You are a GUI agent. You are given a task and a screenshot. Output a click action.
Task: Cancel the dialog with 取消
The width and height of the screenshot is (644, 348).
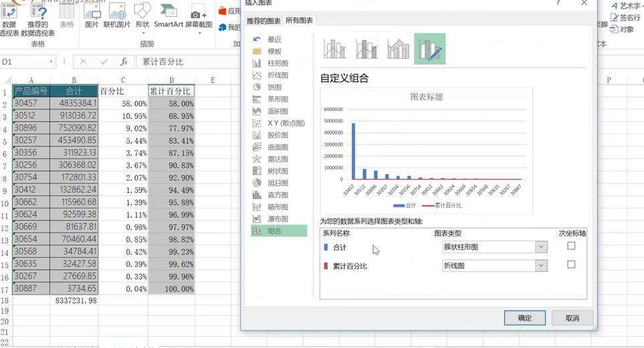click(x=572, y=318)
